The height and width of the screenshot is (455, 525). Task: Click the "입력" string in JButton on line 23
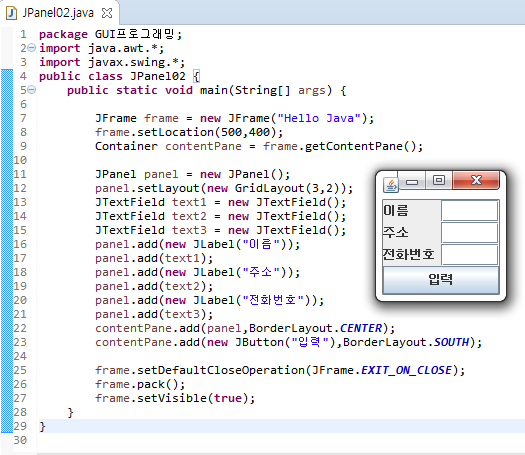point(310,342)
